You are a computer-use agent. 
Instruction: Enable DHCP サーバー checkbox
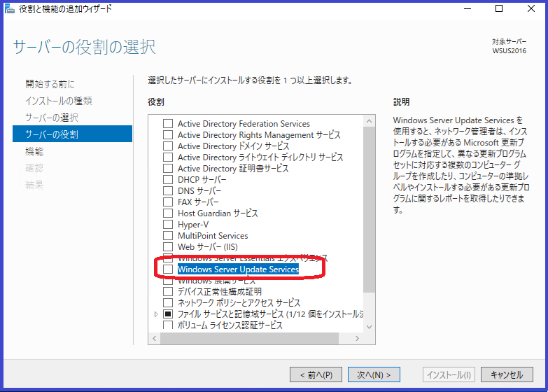[x=168, y=179]
